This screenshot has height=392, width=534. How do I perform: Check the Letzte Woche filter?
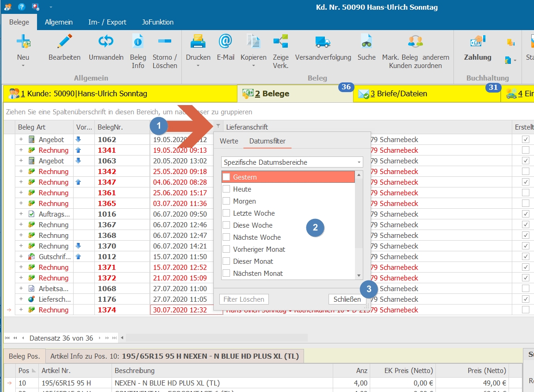[226, 213]
